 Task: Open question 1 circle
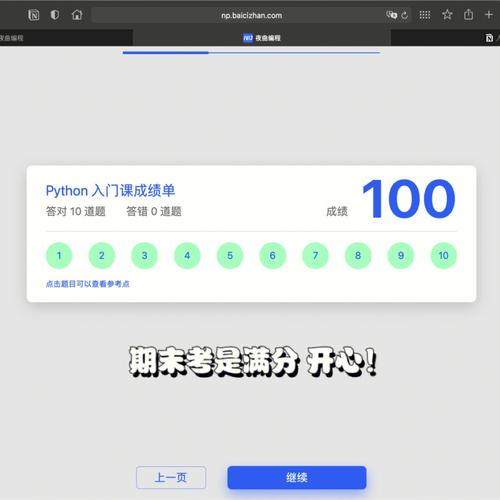59,256
